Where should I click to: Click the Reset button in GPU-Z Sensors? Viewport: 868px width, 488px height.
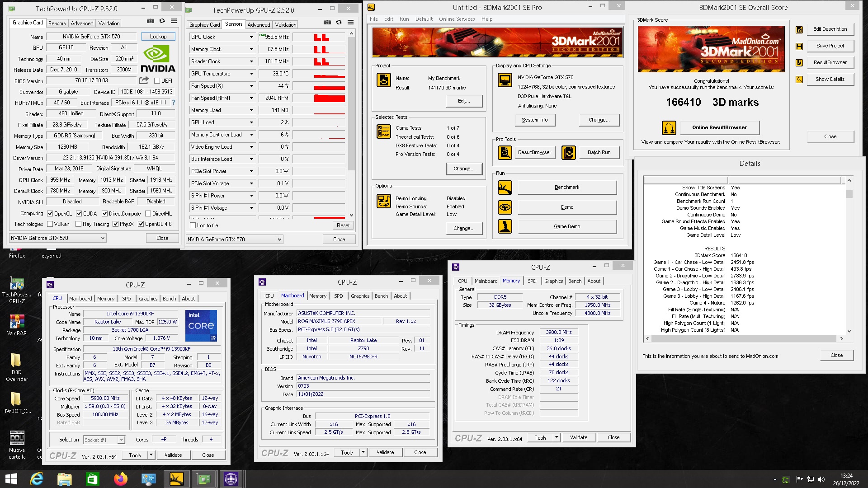pyautogui.click(x=343, y=225)
